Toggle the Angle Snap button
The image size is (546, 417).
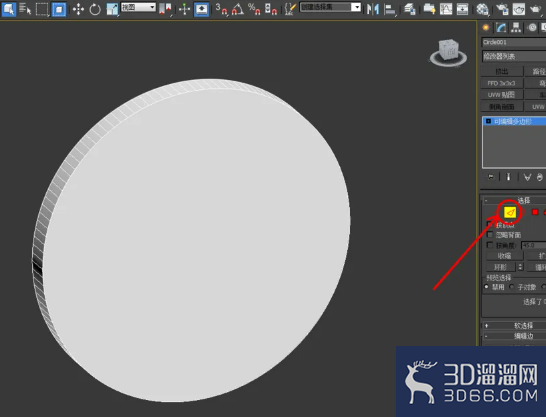pyautogui.click(x=238, y=9)
